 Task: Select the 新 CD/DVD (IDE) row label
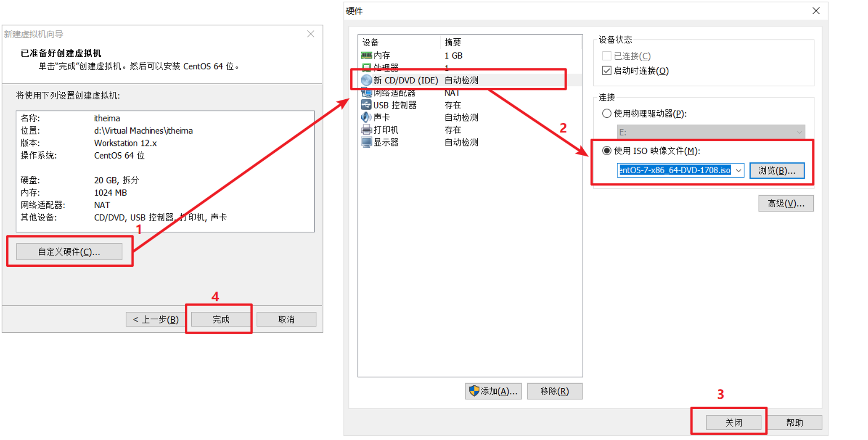[406, 80]
